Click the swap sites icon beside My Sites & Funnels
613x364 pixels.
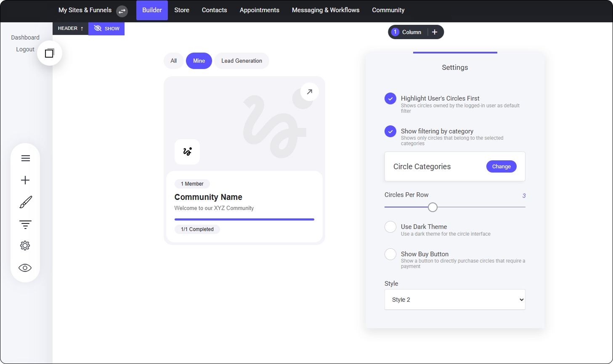point(122,11)
